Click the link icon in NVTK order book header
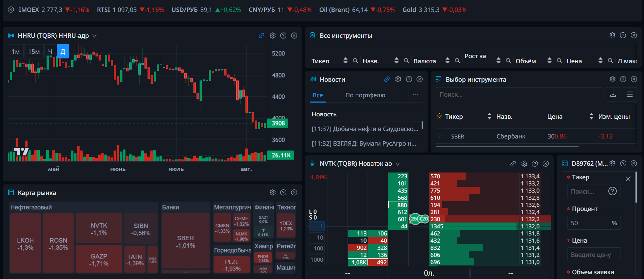 point(513,164)
